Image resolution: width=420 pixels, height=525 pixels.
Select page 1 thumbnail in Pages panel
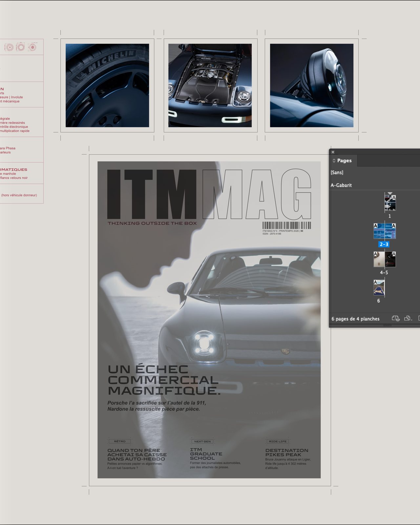pos(390,203)
